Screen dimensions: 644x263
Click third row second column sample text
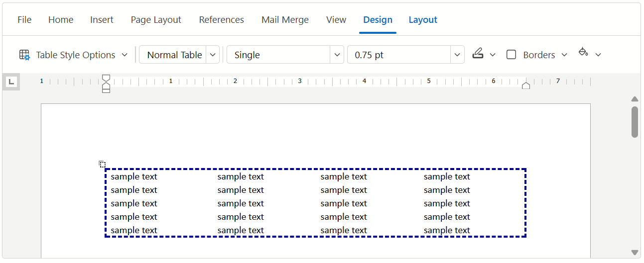click(241, 203)
